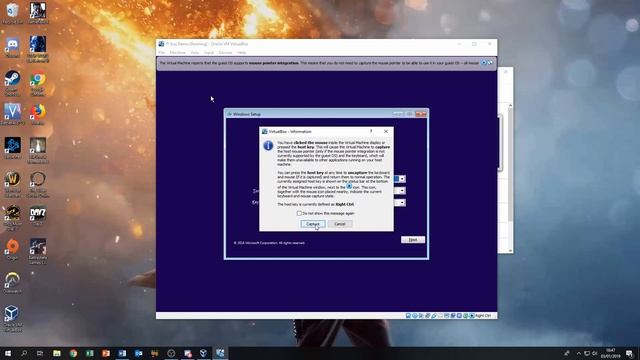Show hidden system tray icons
This screenshot has height=360, width=640.
(578, 353)
